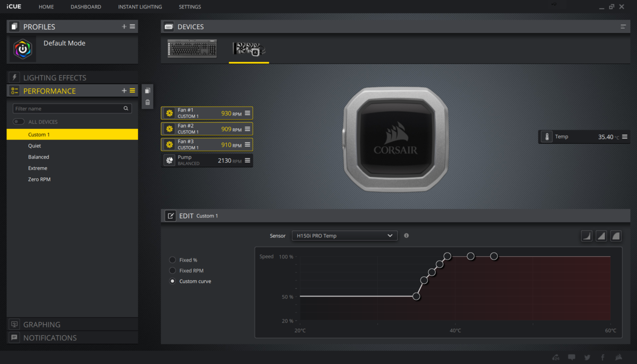
Task: Select the curve point at 50% speed
Action: click(x=416, y=296)
